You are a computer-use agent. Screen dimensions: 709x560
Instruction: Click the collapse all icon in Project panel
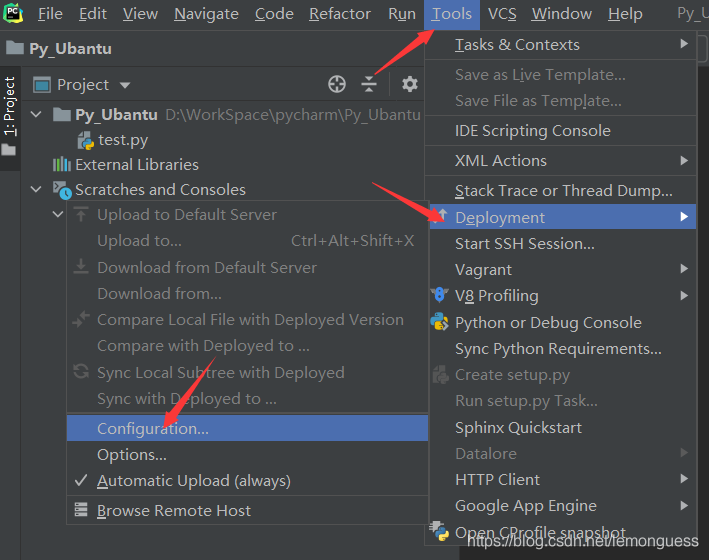pyautogui.click(x=371, y=85)
